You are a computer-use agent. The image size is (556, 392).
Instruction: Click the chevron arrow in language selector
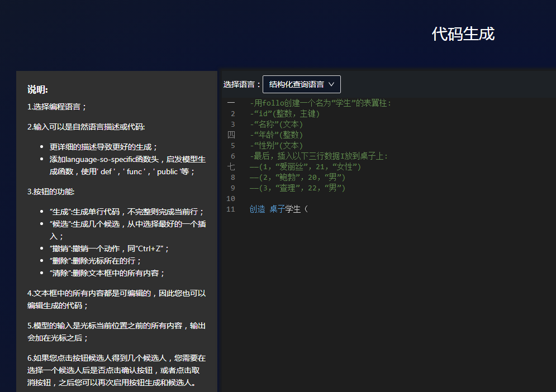[331, 84]
